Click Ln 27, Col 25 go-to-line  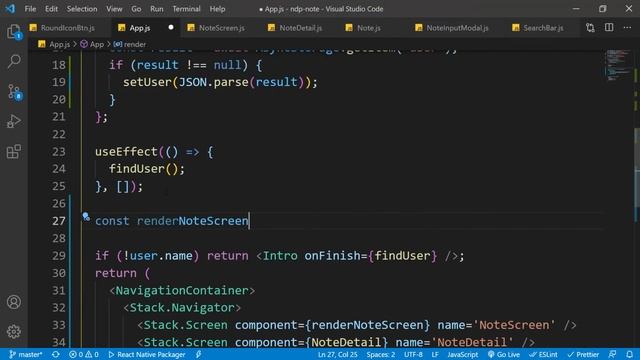(338, 354)
